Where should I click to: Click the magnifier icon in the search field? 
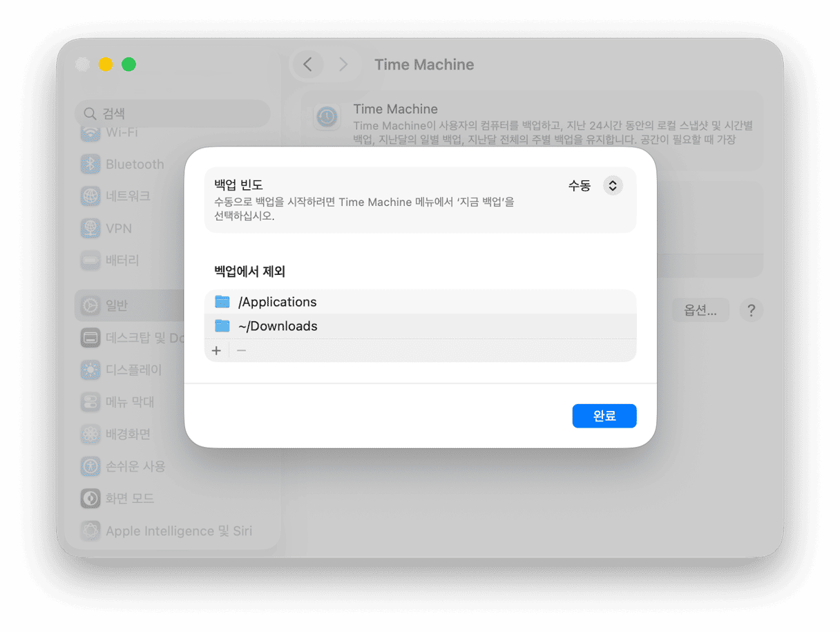(90, 113)
